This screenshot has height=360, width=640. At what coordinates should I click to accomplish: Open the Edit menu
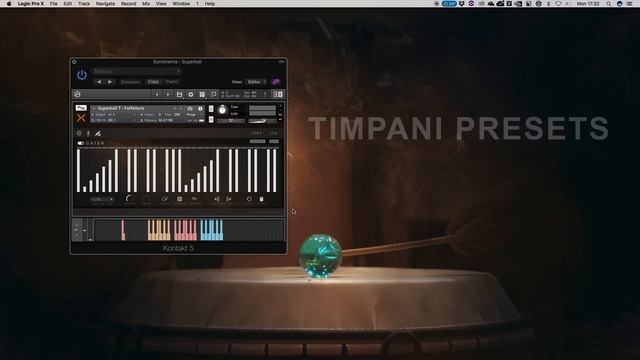pos(68,4)
